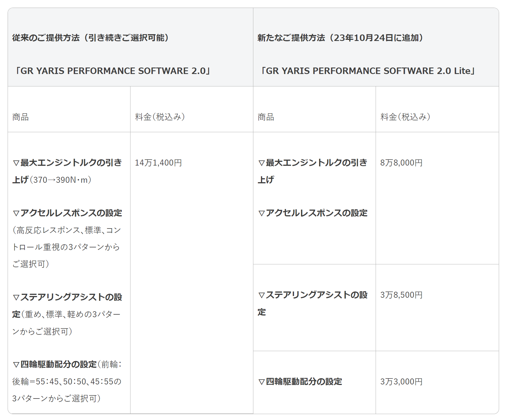Click '「GR YARIS PERFORMANCE SOFTWARE 2.0」' title

[x=113, y=71]
